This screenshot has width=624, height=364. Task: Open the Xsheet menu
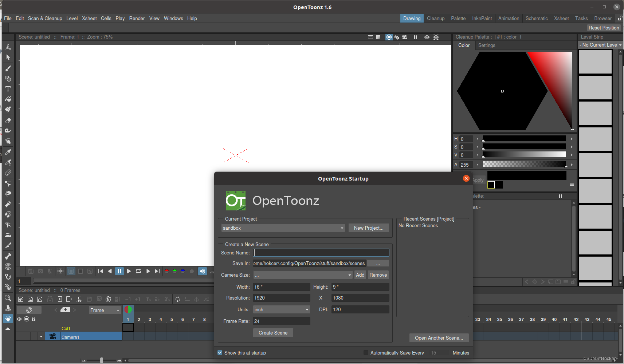coord(89,18)
